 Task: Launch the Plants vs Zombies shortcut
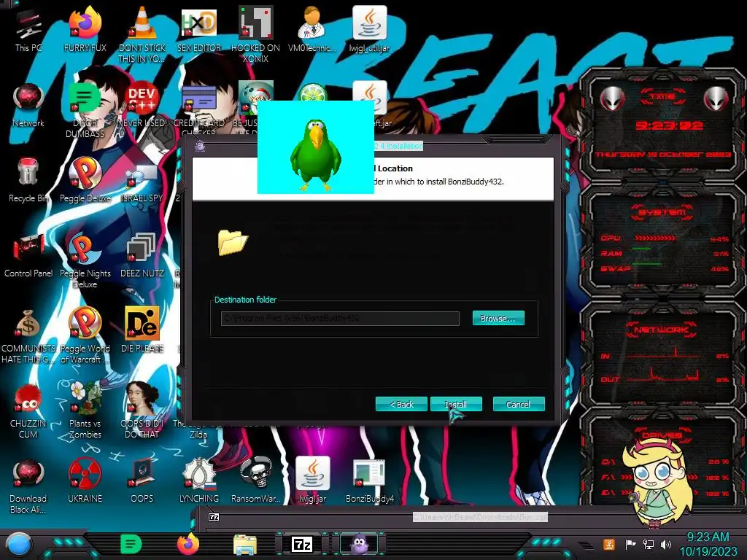(x=85, y=411)
